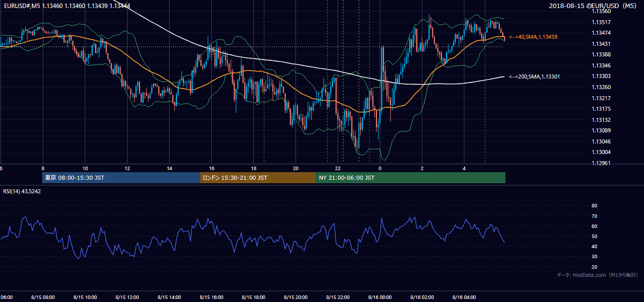Click the 1.13046 price axis label

click(x=601, y=141)
